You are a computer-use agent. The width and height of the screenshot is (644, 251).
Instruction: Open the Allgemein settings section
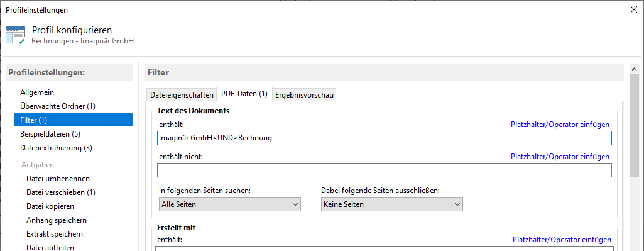point(37,92)
